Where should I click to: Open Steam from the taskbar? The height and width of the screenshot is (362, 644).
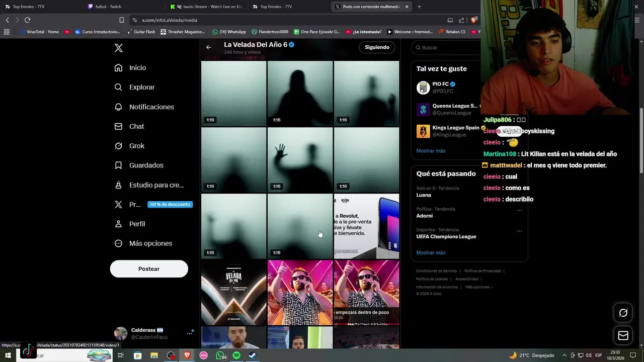click(253, 355)
